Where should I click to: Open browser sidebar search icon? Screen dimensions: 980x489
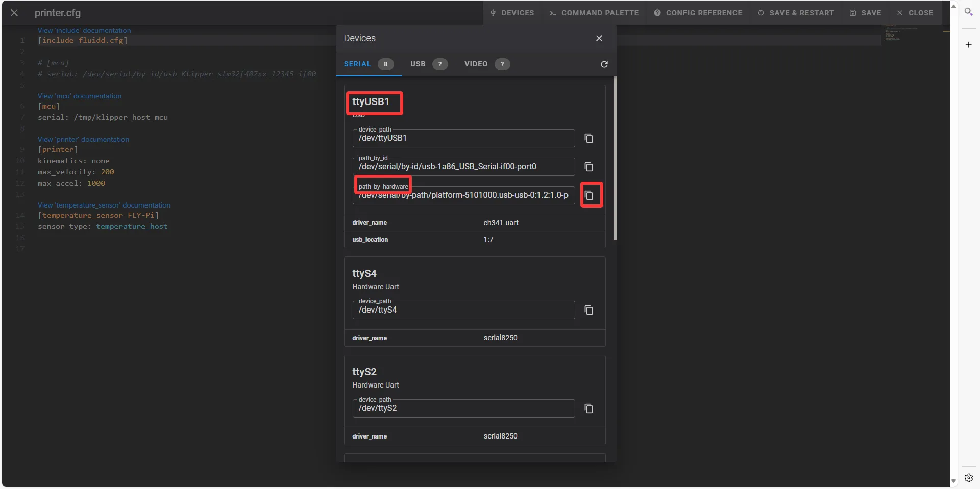coord(968,12)
